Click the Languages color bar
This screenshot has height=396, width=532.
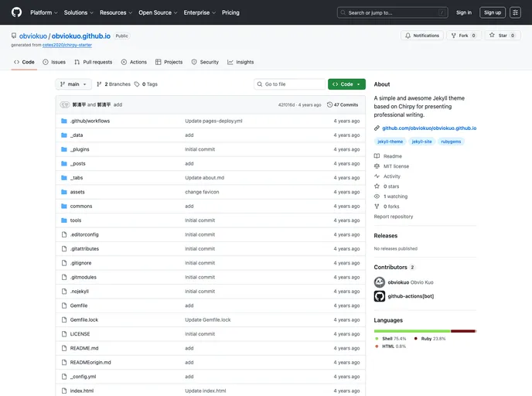pos(425,331)
